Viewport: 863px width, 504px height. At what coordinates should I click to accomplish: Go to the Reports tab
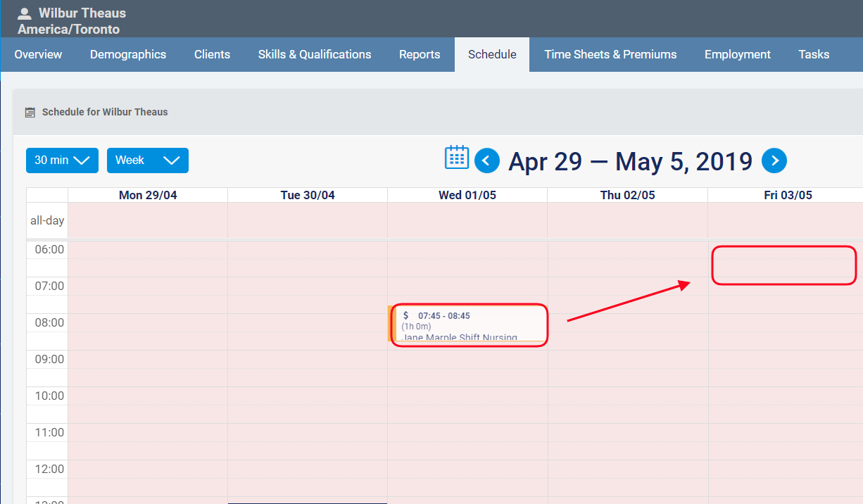pyautogui.click(x=420, y=54)
